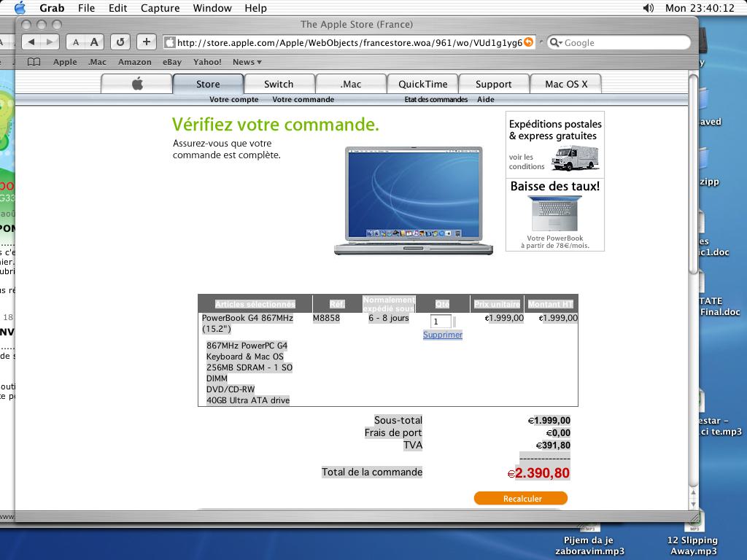The image size is (747, 560).
Task: Open the Edit menu
Action: (x=117, y=8)
